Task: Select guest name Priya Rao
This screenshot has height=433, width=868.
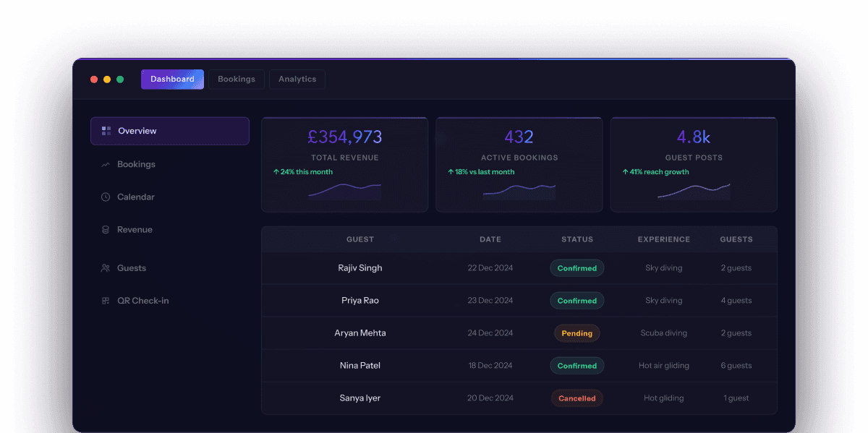Action: click(x=360, y=301)
